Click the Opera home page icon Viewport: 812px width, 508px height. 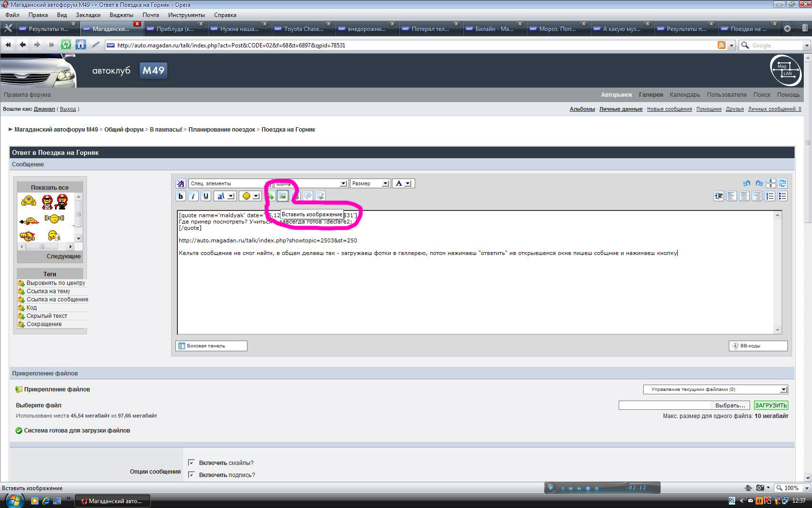(x=81, y=45)
